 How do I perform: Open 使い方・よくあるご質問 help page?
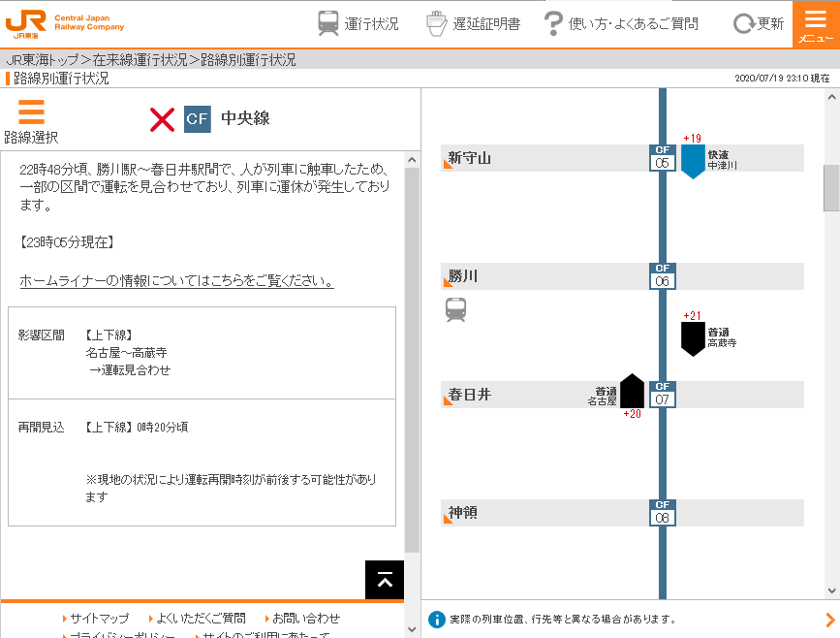[621, 23]
